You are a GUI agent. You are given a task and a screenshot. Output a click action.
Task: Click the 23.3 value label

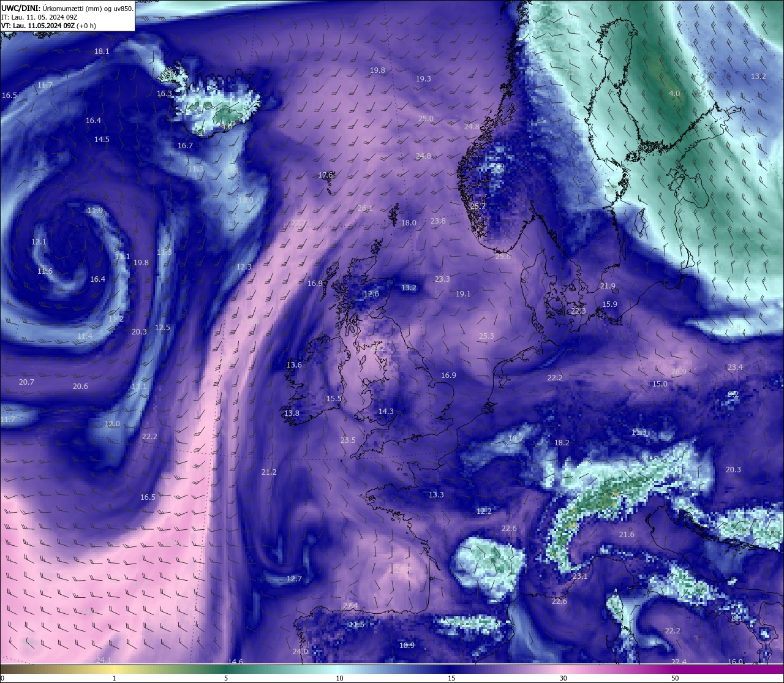pos(442,279)
